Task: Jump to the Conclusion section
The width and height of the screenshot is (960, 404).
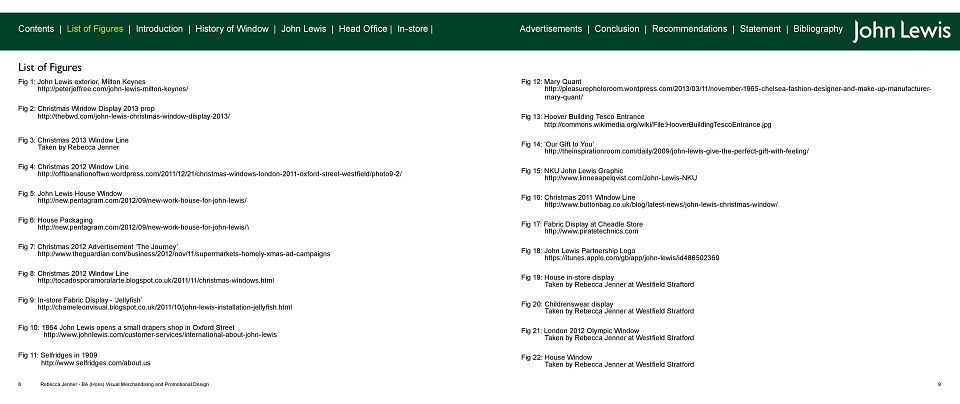Action: tap(617, 29)
